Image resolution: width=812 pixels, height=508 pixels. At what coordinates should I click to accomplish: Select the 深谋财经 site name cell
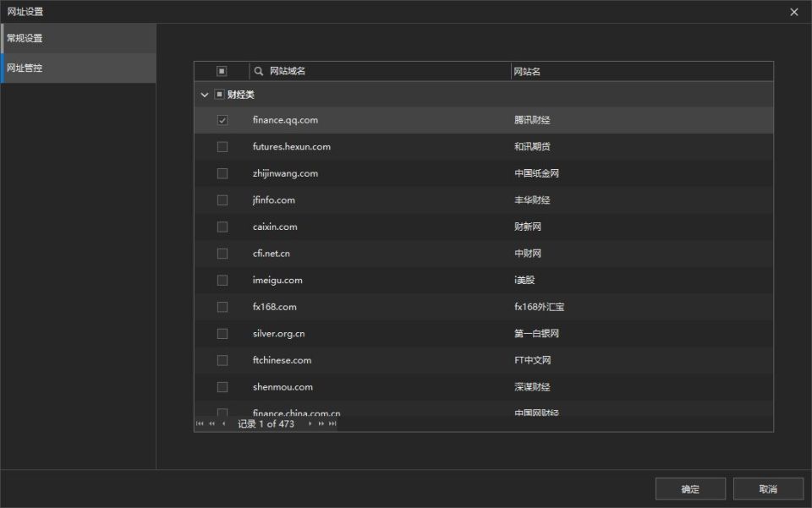532,387
